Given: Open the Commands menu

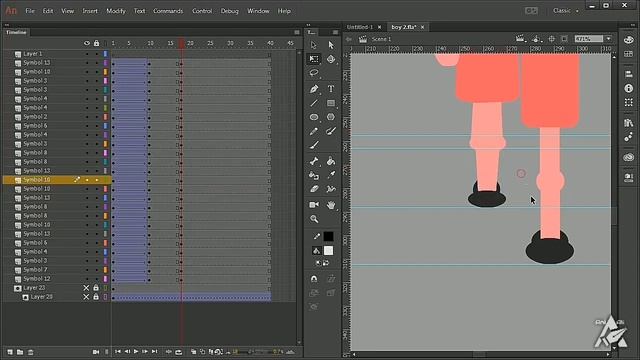Looking at the screenshot, I should 168,11.
